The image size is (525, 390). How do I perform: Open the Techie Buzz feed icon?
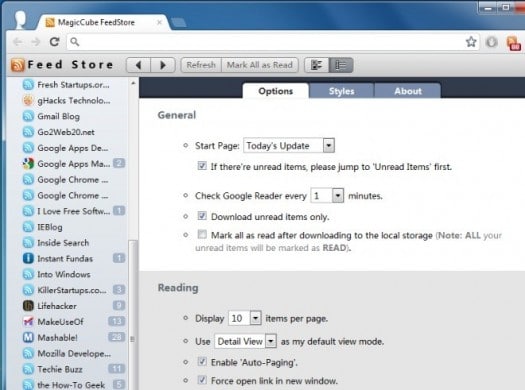(x=28, y=369)
